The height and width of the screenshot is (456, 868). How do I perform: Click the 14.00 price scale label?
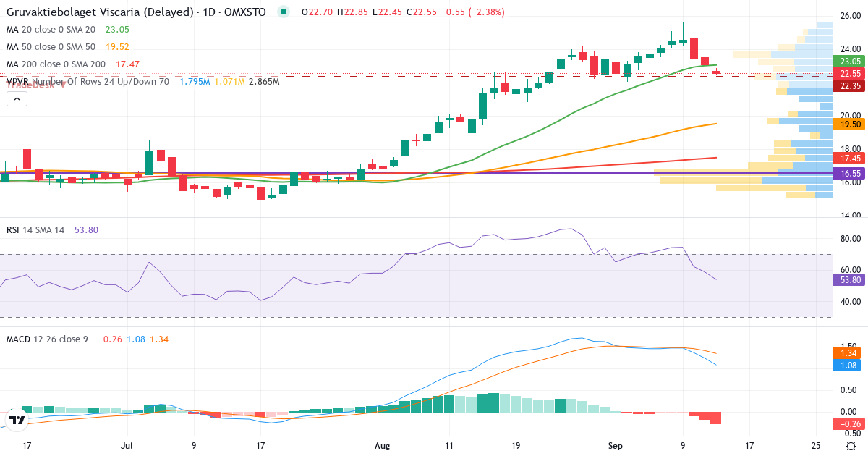pyautogui.click(x=850, y=215)
